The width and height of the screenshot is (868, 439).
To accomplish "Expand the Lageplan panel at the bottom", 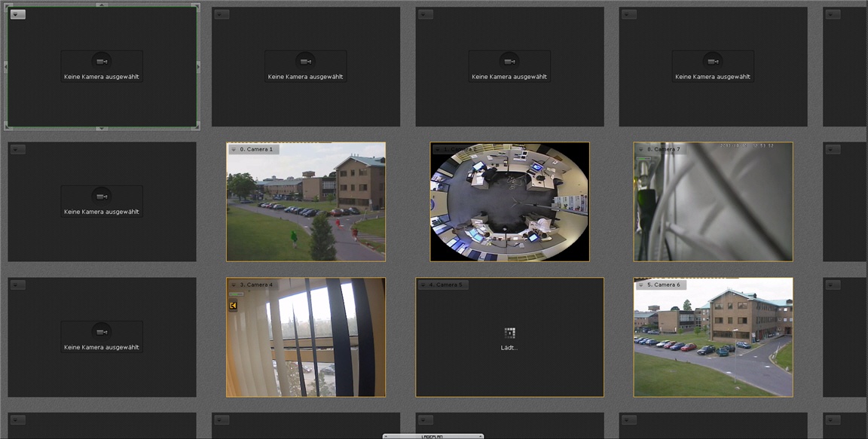I will [433, 435].
